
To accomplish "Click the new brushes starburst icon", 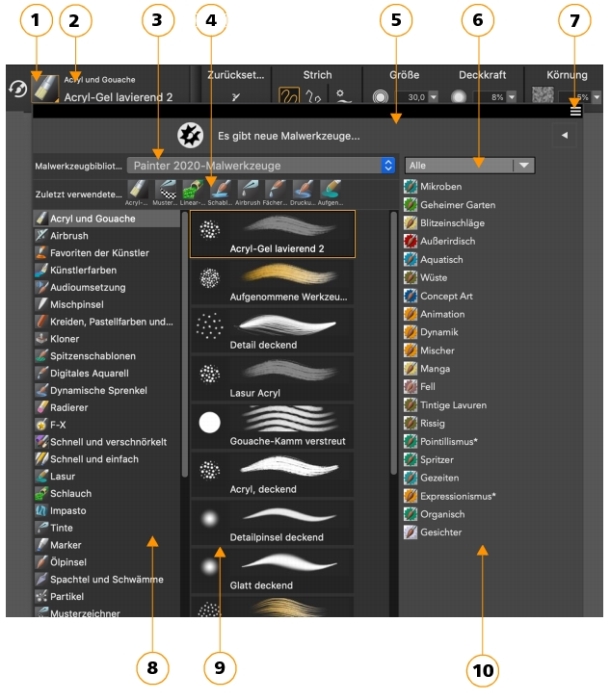I will pyautogui.click(x=190, y=135).
